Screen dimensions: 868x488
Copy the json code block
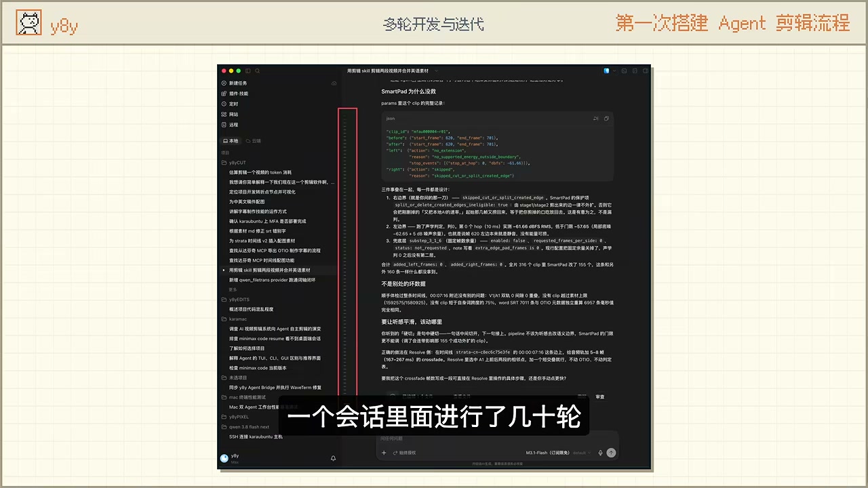coord(606,119)
